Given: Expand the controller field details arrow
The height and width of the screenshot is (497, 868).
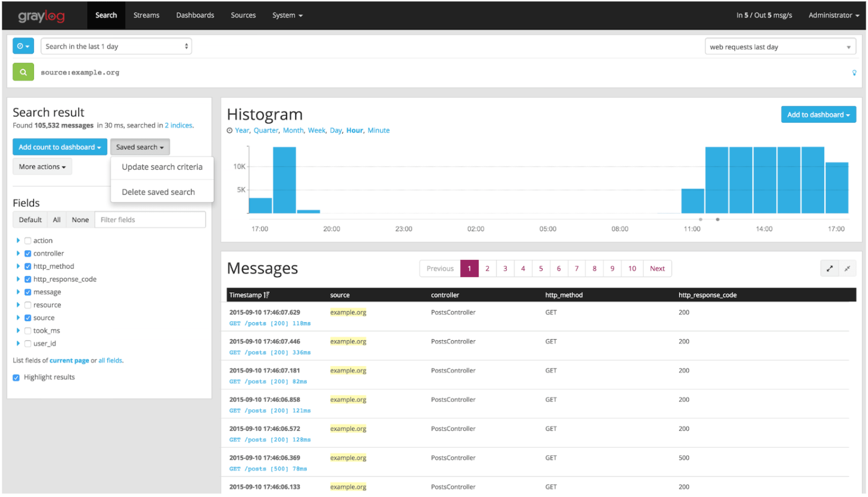Looking at the screenshot, I should coord(18,253).
